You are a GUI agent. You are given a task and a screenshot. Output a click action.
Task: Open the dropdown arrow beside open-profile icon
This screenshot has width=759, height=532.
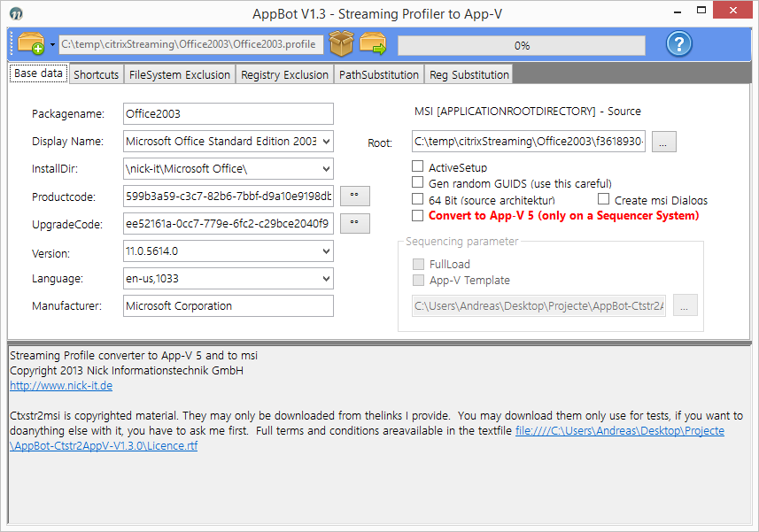pos(52,44)
